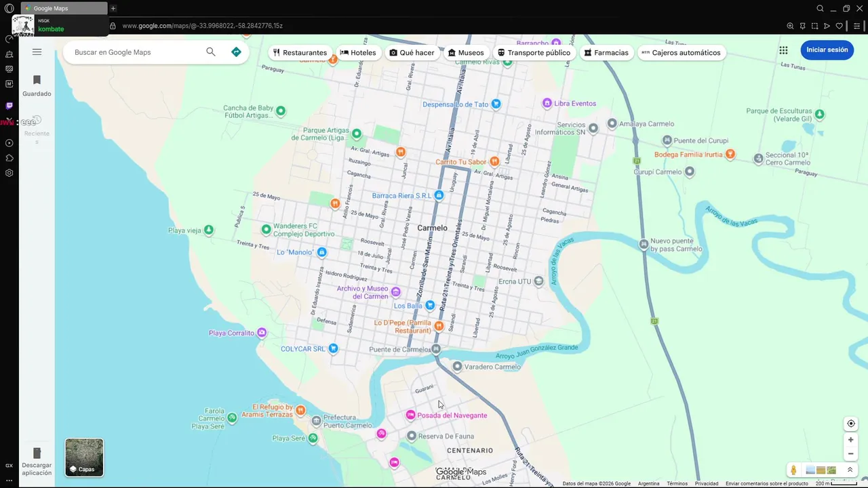The width and height of the screenshot is (868, 488).
Task: Click Amalaya Carmelo pin
Action: (612, 123)
